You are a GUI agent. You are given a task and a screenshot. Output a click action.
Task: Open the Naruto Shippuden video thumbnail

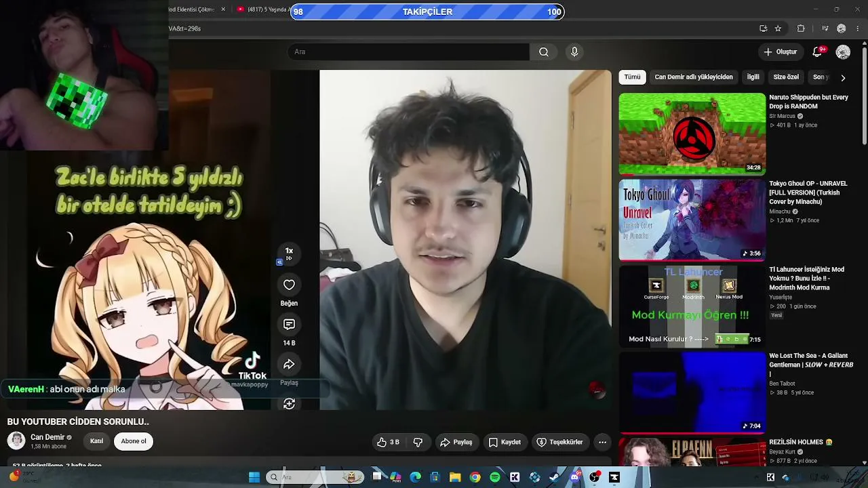pyautogui.click(x=692, y=134)
